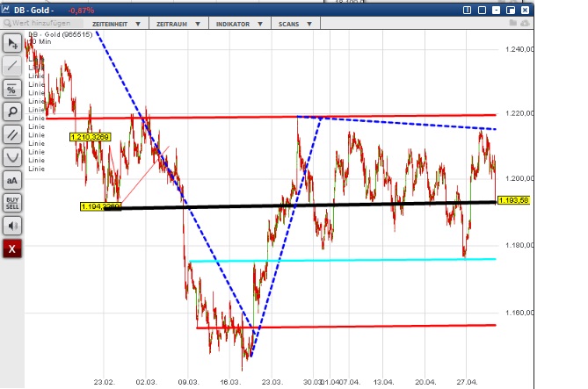Click the 09.03. date on time axis
This screenshot has height=389, width=588.
click(188, 382)
